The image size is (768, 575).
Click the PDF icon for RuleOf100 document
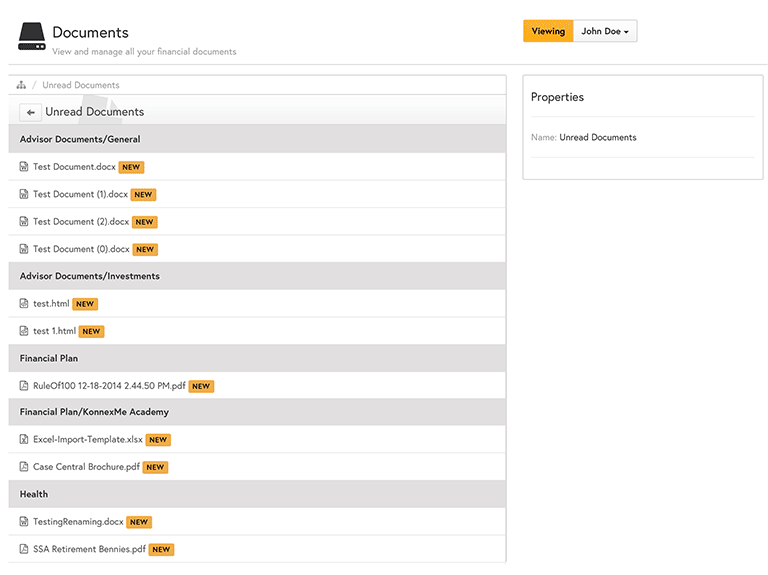24,386
